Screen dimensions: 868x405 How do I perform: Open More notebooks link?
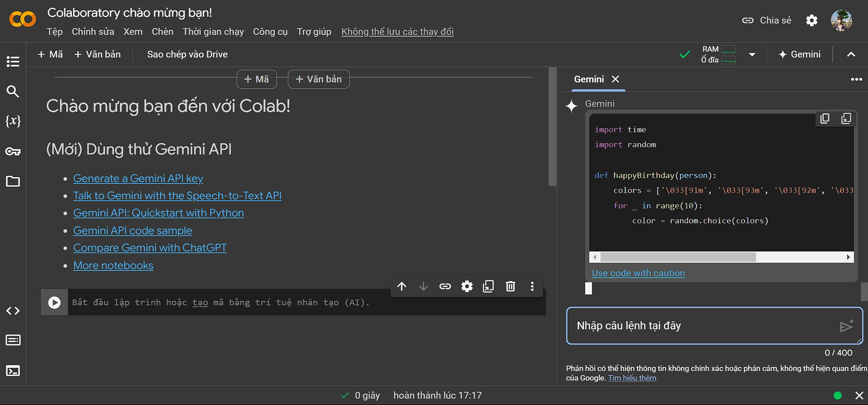[x=113, y=265]
